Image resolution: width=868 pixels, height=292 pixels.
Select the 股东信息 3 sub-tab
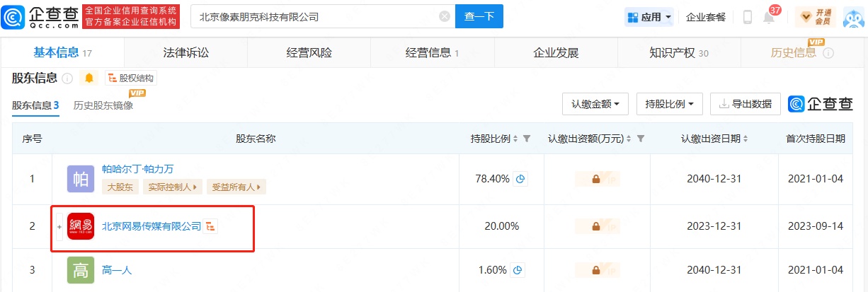pyautogui.click(x=35, y=105)
